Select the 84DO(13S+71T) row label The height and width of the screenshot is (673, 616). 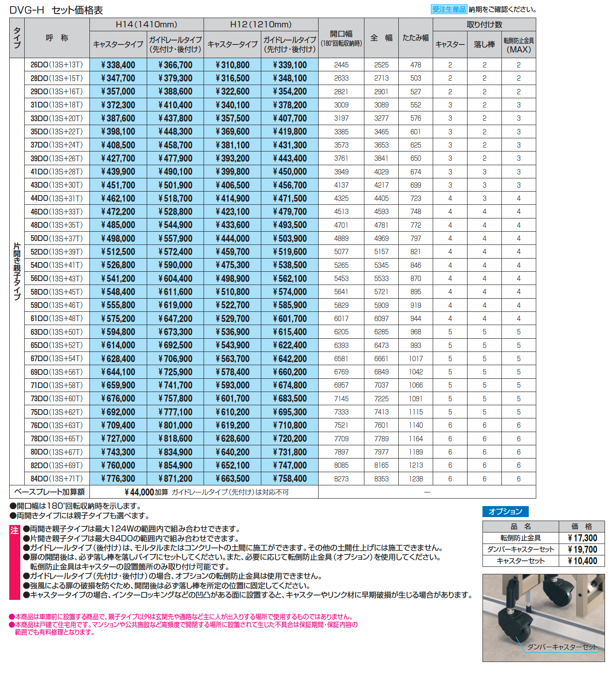[x=57, y=479]
